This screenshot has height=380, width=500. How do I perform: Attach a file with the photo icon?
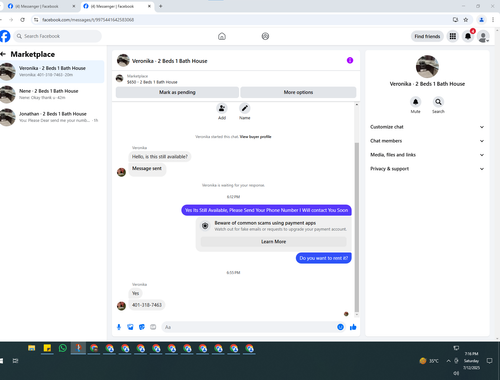(130, 327)
